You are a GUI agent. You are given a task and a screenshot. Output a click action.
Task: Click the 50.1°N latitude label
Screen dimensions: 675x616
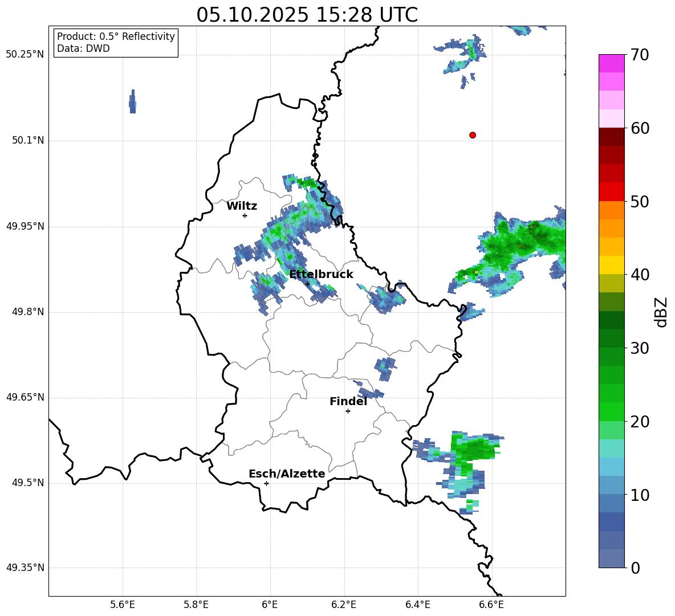[x=29, y=141]
